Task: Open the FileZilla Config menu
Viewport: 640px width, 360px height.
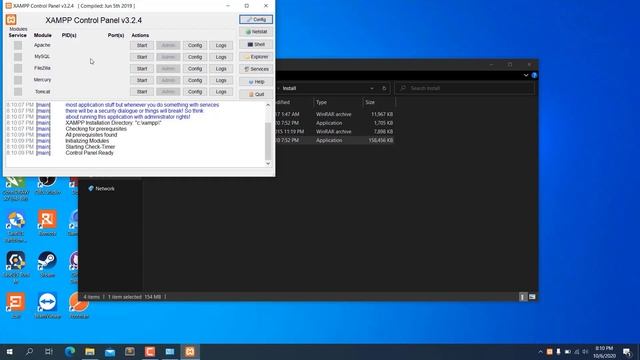Action: tap(195, 69)
